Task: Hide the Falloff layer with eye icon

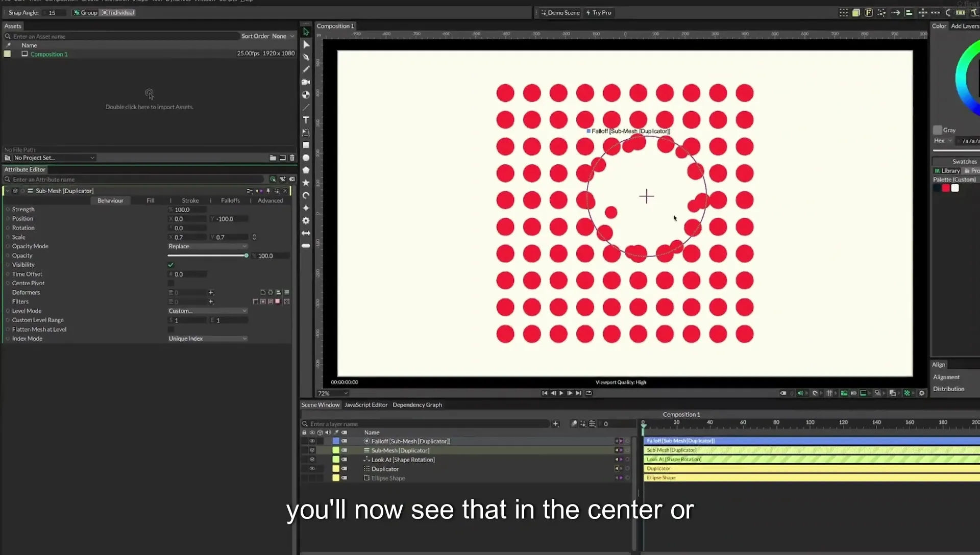Action: pyautogui.click(x=312, y=441)
